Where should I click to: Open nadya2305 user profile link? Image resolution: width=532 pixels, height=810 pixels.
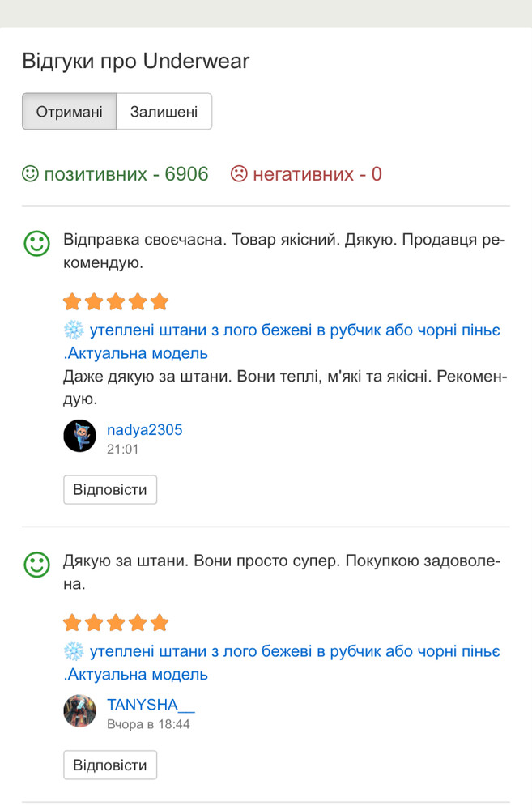pos(145,430)
